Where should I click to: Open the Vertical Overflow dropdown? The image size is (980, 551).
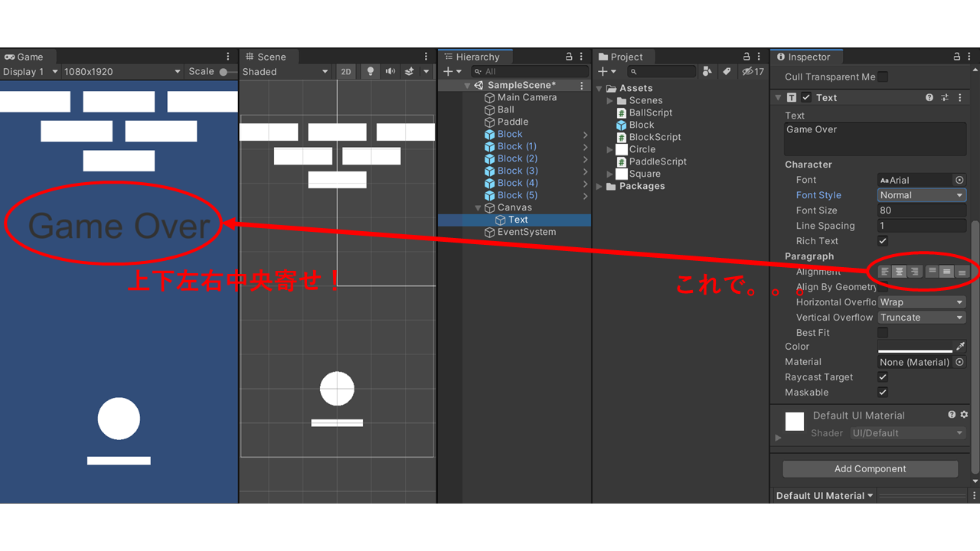922,318
